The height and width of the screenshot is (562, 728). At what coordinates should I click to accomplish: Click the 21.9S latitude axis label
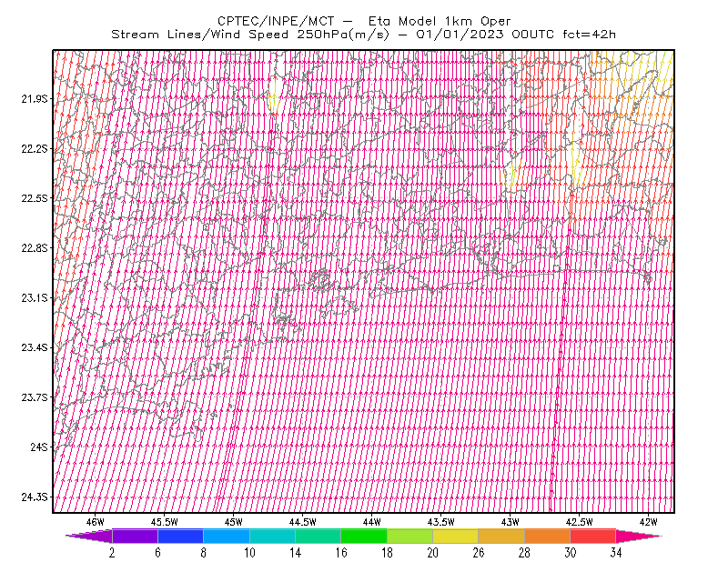pyautogui.click(x=35, y=98)
